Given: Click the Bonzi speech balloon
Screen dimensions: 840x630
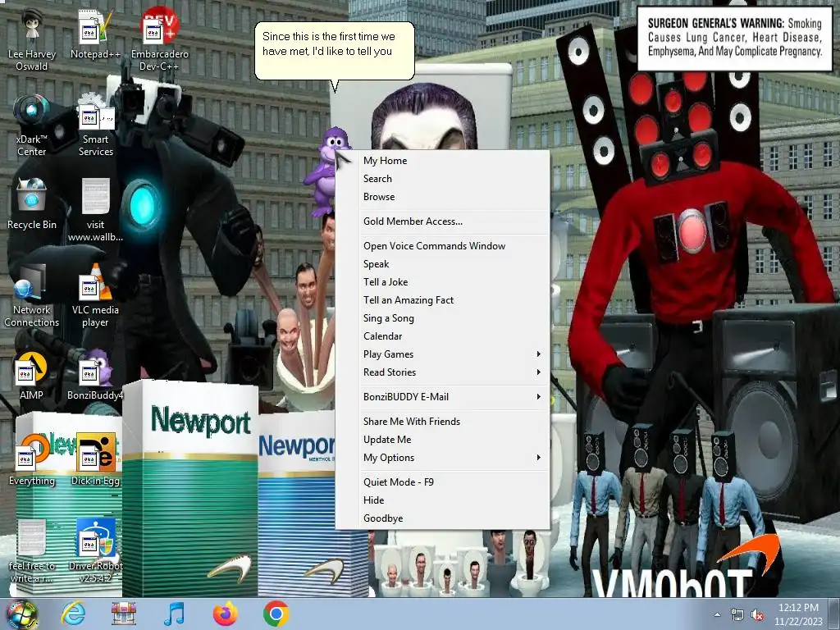Looking at the screenshot, I should (x=335, y=50).
